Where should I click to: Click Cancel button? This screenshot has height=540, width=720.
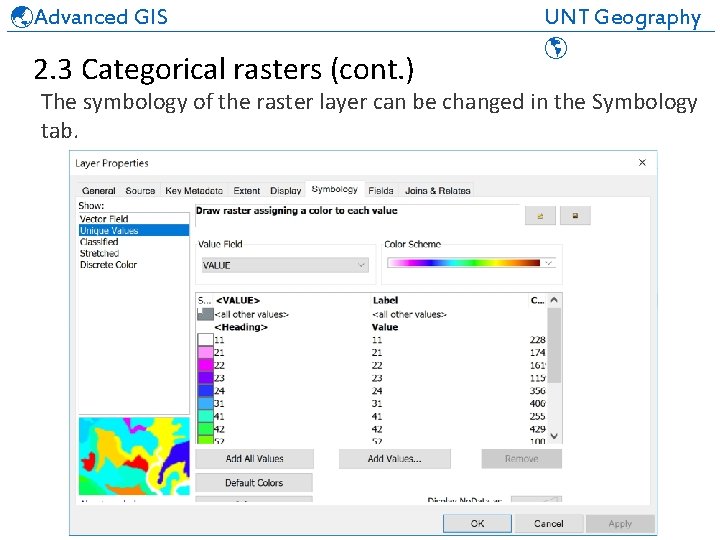tap(549, 523)
